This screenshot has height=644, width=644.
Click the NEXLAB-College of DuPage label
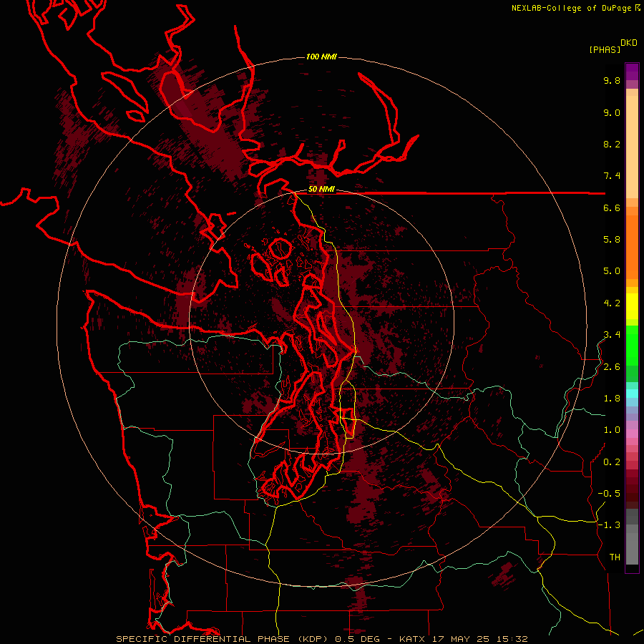coord(571,8)
